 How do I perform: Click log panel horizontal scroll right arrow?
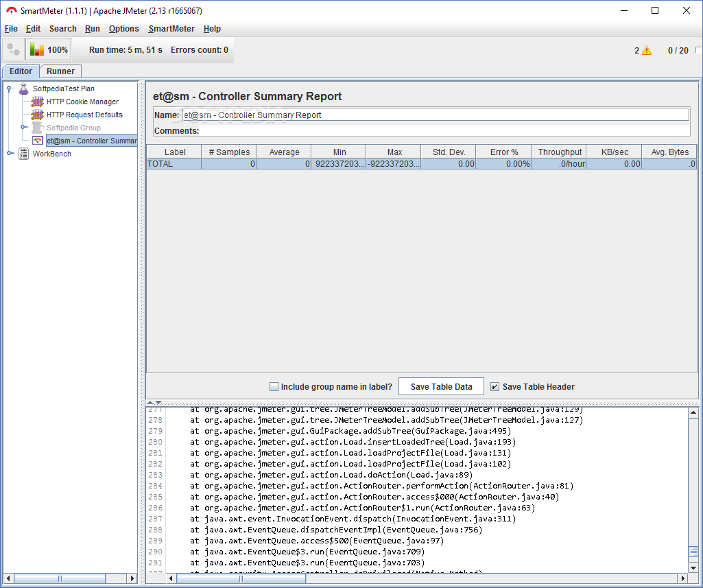click(x=683, y=578)
